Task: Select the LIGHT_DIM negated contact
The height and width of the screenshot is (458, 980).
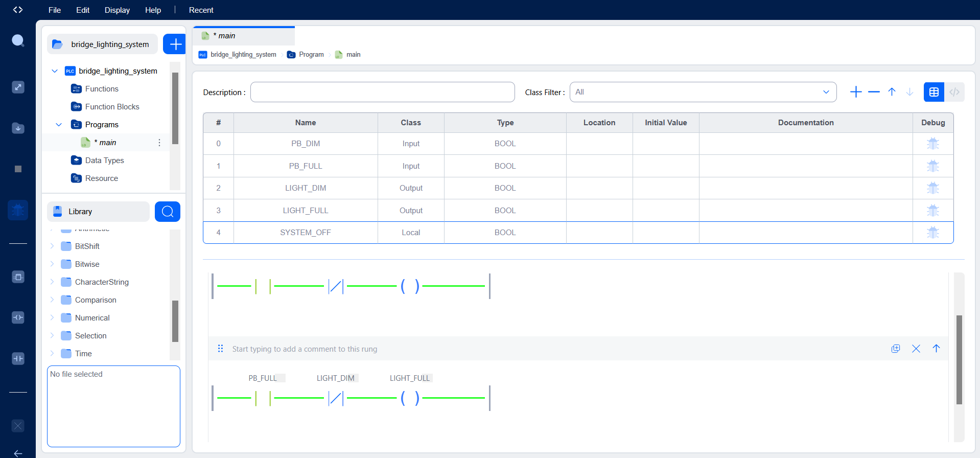Action: click(336, 398)
